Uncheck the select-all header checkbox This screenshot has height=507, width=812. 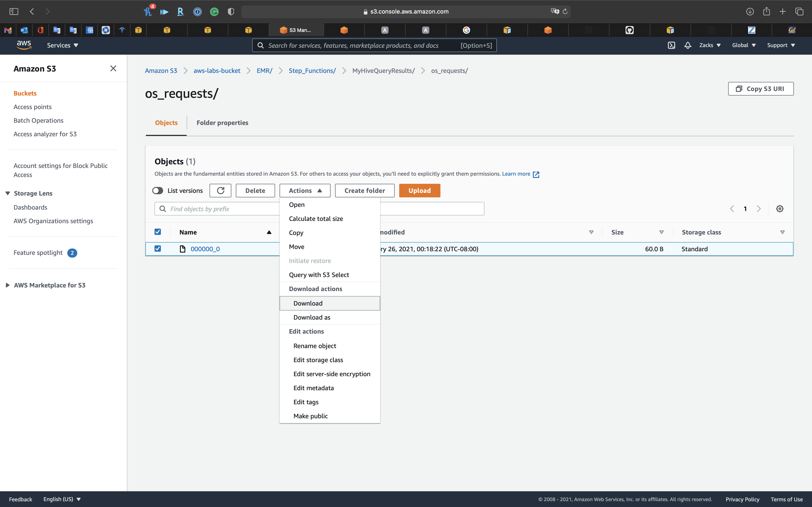point(158,232)
